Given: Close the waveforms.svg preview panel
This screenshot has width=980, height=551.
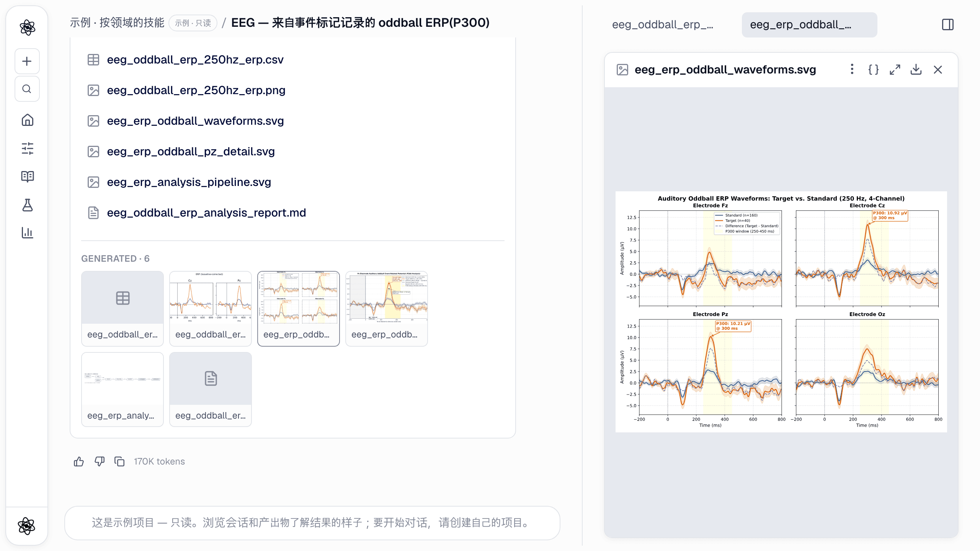Looking at the screenshot, I should [938, 69].
